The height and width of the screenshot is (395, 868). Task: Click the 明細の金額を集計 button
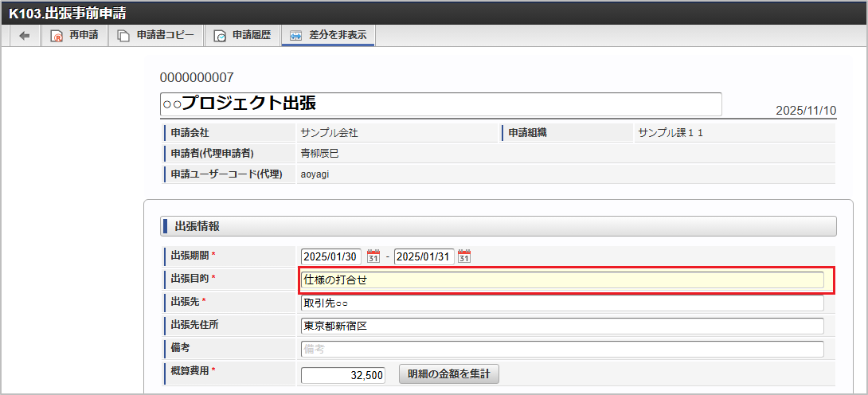point(449,374)
